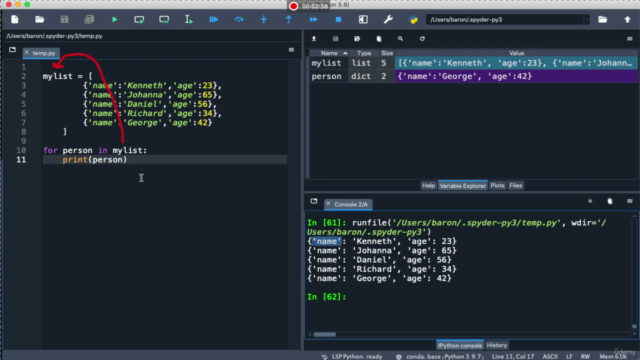
Task: Stop debugging with square icon
Action: pyautogui.click(x=338, y=19)
